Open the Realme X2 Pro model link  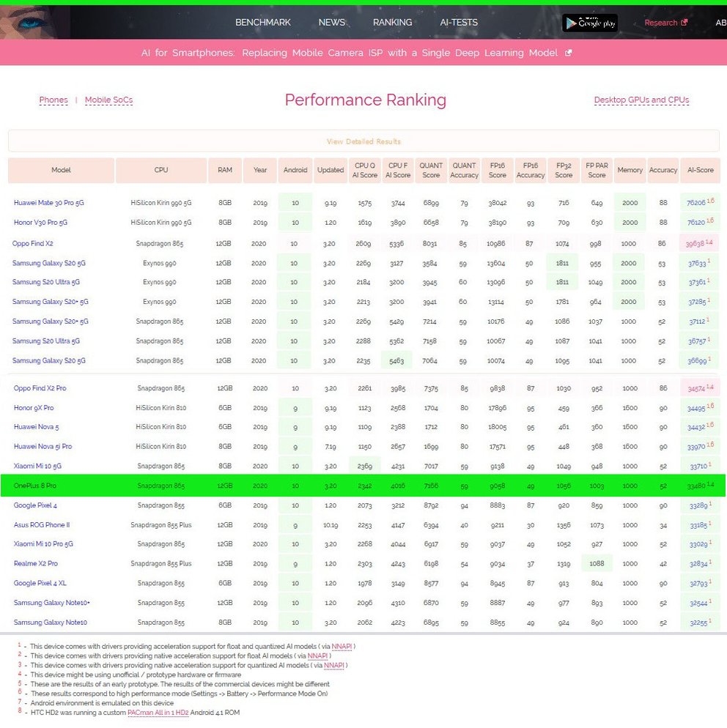click(36, 563)
